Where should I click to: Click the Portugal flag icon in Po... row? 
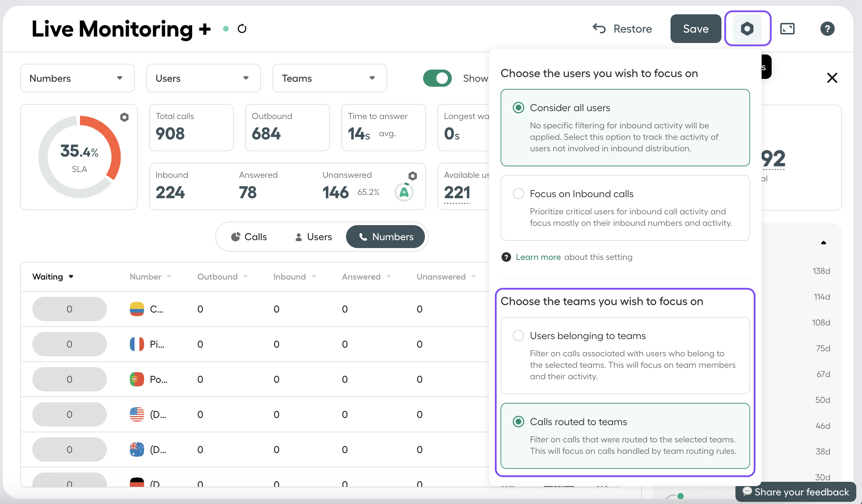click(137, 379)
